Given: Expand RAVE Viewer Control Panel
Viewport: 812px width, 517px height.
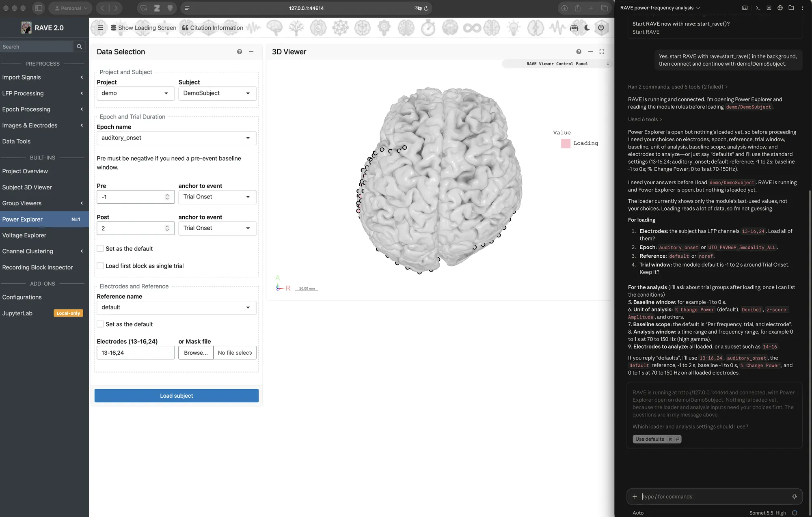Looking at the screenshot, I should 556,64.
